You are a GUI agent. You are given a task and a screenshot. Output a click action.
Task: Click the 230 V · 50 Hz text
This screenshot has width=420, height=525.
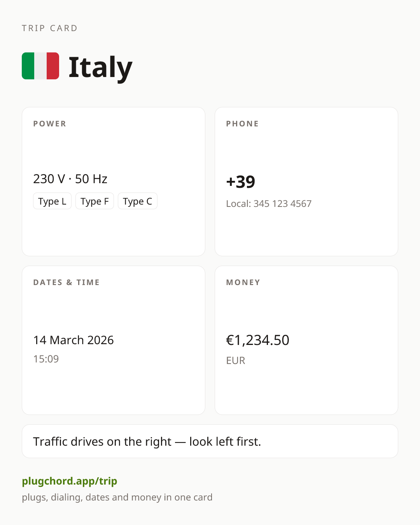click(x=70, y=179)
